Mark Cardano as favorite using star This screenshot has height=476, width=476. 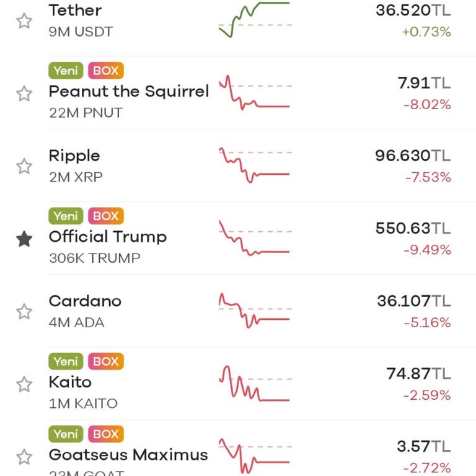click(24, 312)
